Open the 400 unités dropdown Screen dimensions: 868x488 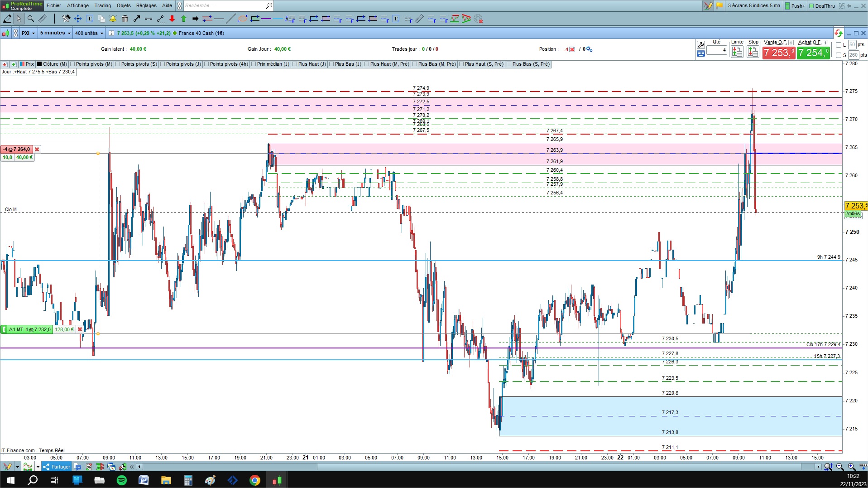89,33
